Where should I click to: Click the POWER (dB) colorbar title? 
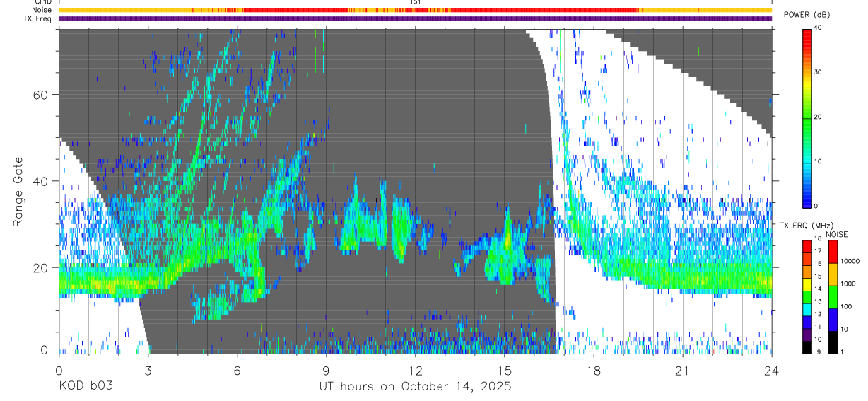[x=806, y=14]
